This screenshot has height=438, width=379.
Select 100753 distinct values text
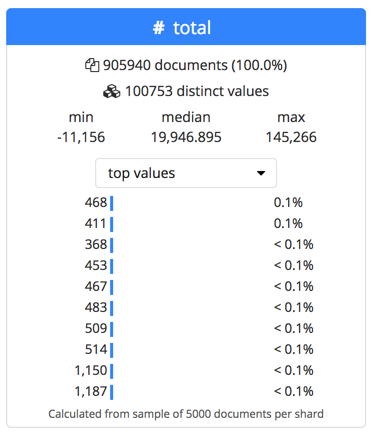(x=197, y=91)
